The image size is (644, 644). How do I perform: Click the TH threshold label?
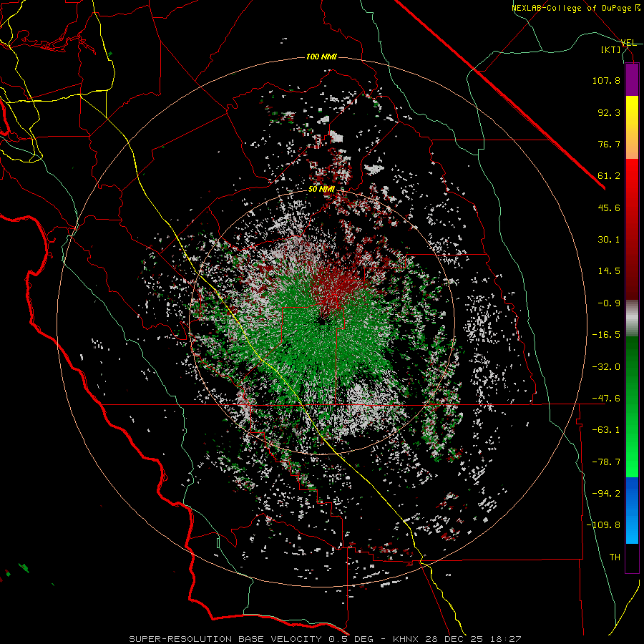(615, 557)
